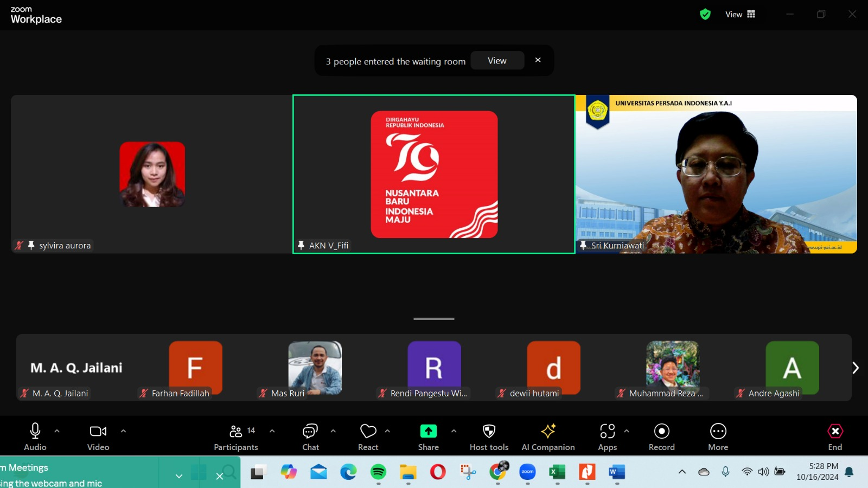Open audio options arrow next to Audio
868x488 pixels.
click(x=57, y=431)
